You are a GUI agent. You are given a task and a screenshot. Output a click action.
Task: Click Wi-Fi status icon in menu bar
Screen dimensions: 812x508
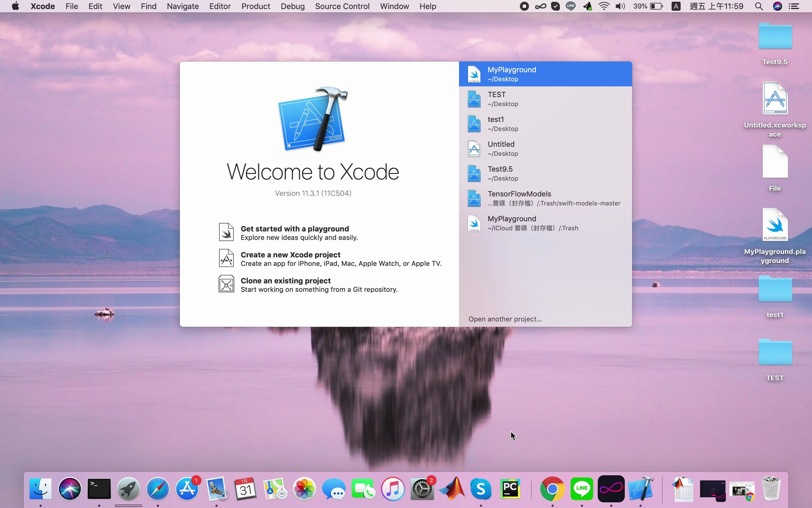coord(604,6)
